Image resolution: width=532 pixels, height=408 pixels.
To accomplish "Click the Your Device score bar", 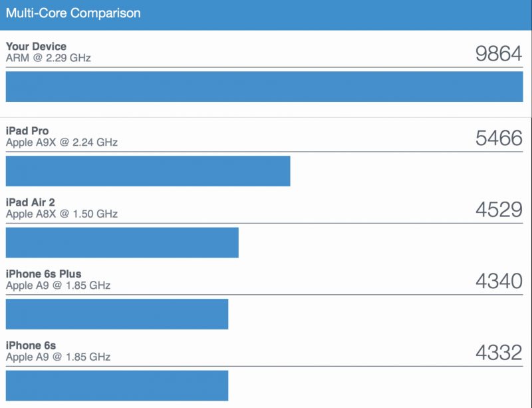I will [x=264, y=87].
